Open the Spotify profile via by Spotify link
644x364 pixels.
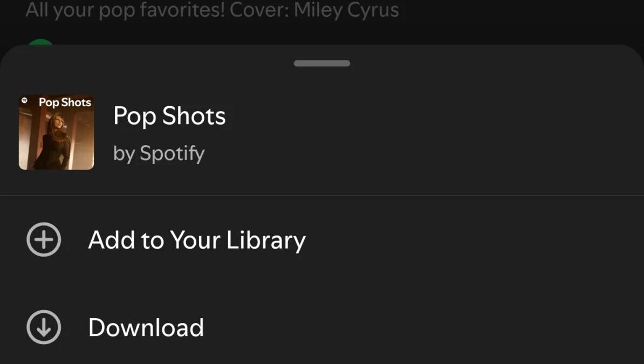(x=159, y=153)
